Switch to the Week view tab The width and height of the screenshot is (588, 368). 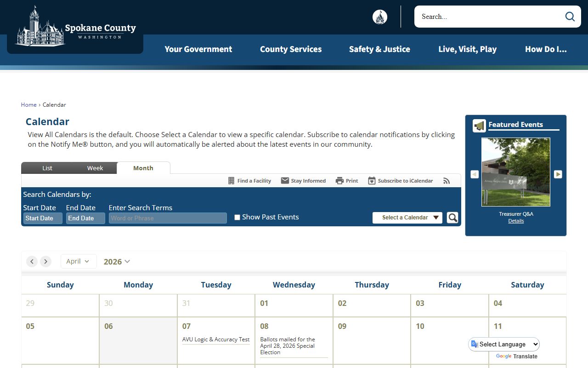tap(95, 168)
